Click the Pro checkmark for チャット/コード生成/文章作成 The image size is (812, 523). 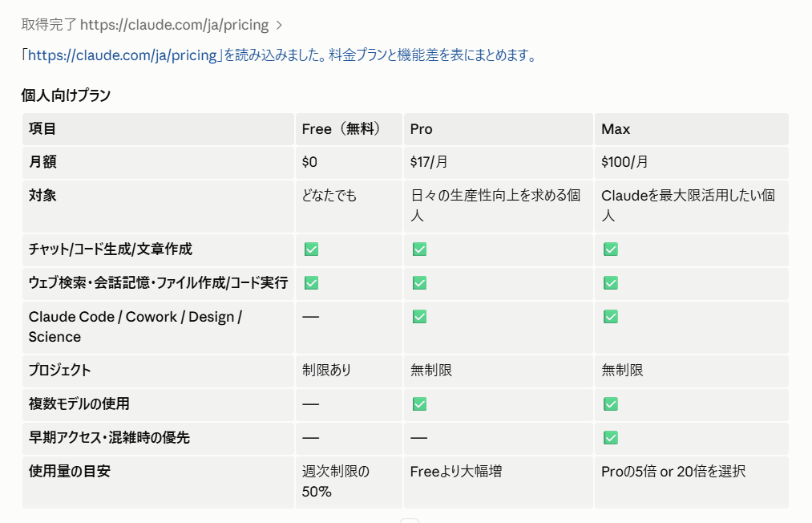(x=419, y=249)
